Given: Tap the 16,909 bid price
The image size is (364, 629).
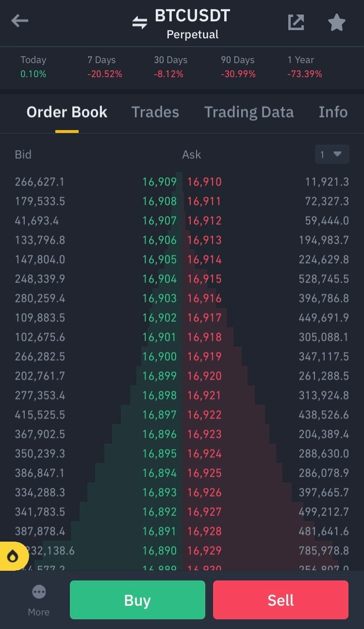Looking at the screenshot, I should coord(159,182).
